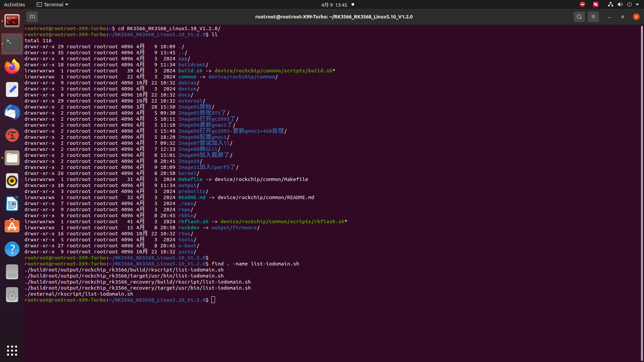The height and width of the screenshot is (362, 644).
Task: Open the system status menu arrow
Action: [x=637, y=5]
